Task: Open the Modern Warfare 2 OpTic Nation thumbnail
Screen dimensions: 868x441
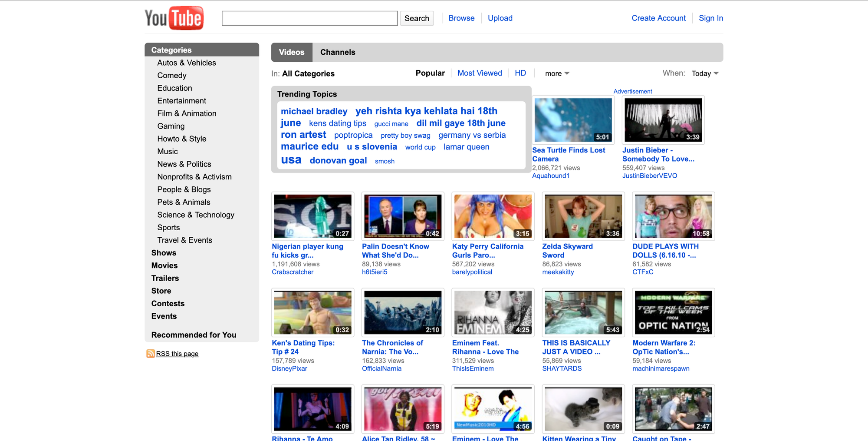Action: pyautogui.click(x=673, y=312)
